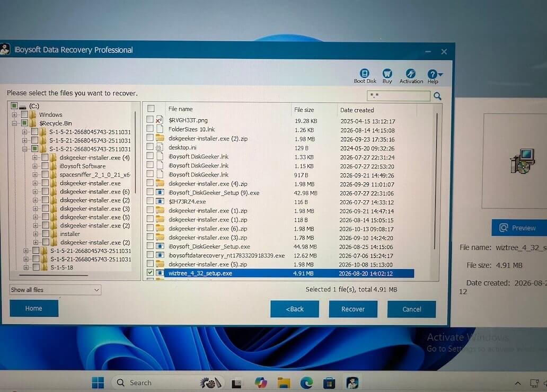Open Microsoft Edge from the taskbar
Viewport: 547px width, 392px height.
(x=306, y=382)
